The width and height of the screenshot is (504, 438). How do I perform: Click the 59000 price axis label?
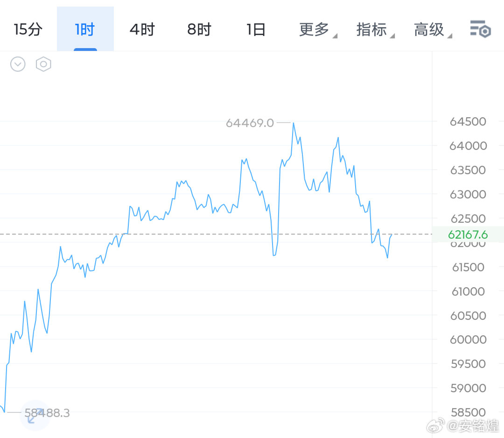(x=468, y=388)
